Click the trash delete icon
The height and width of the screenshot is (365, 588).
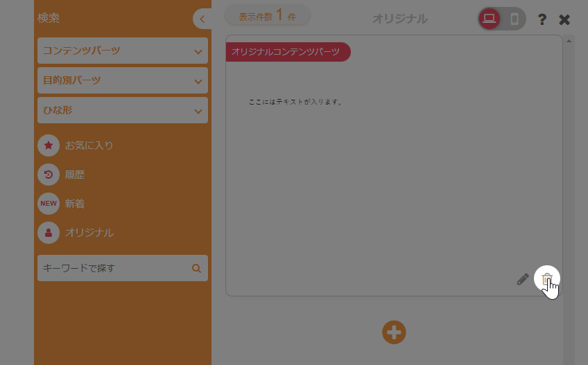546,279
